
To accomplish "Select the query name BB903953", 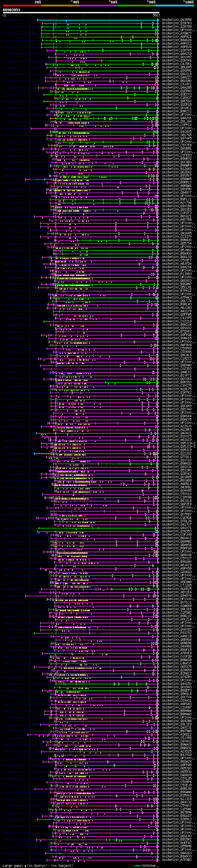I will 11,10.
